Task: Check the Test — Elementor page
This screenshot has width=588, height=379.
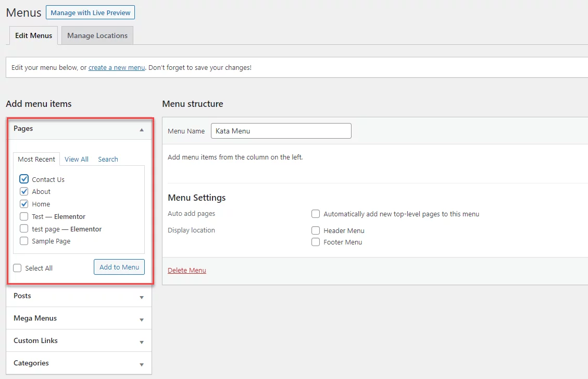Action: click(x=24, y=216)
